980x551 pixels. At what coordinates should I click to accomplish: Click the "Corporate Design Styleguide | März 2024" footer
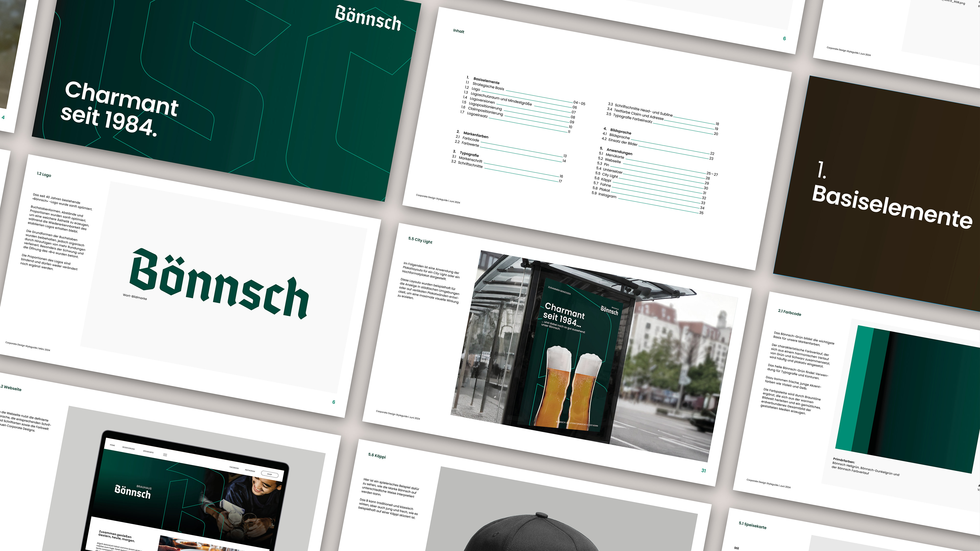click(28, 346)
